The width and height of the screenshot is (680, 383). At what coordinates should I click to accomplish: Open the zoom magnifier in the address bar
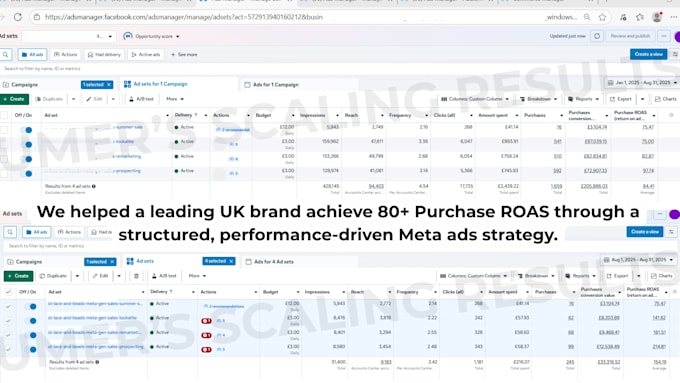(x=587, y=17)
